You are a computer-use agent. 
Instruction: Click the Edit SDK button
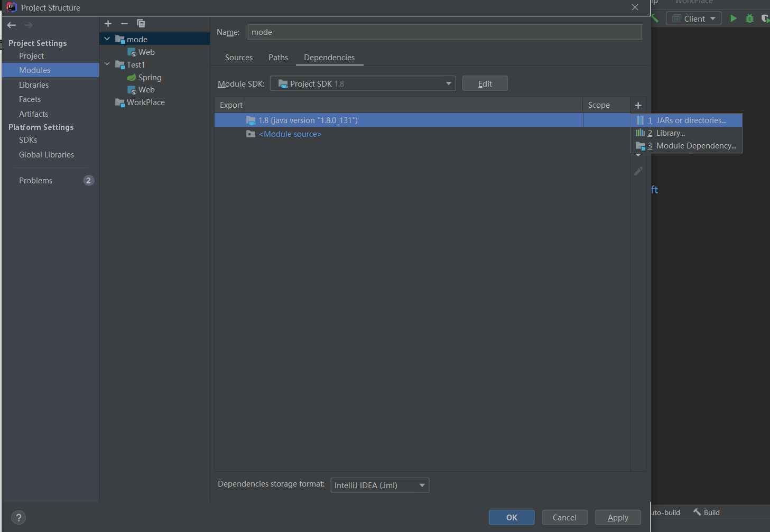tap(485, 83)
